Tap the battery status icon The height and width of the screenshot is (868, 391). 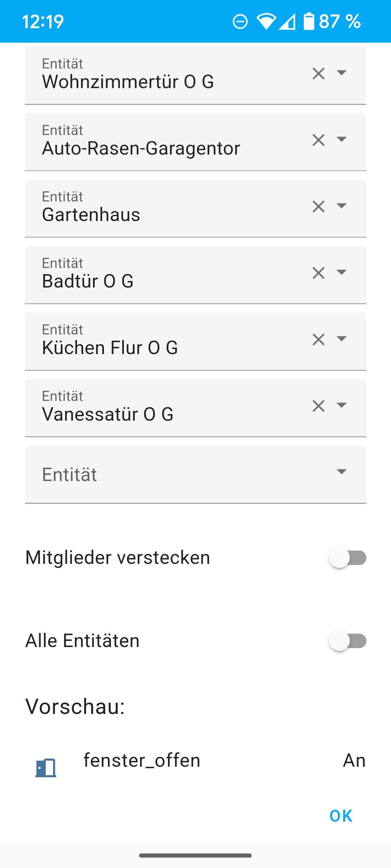pos(309,21)
